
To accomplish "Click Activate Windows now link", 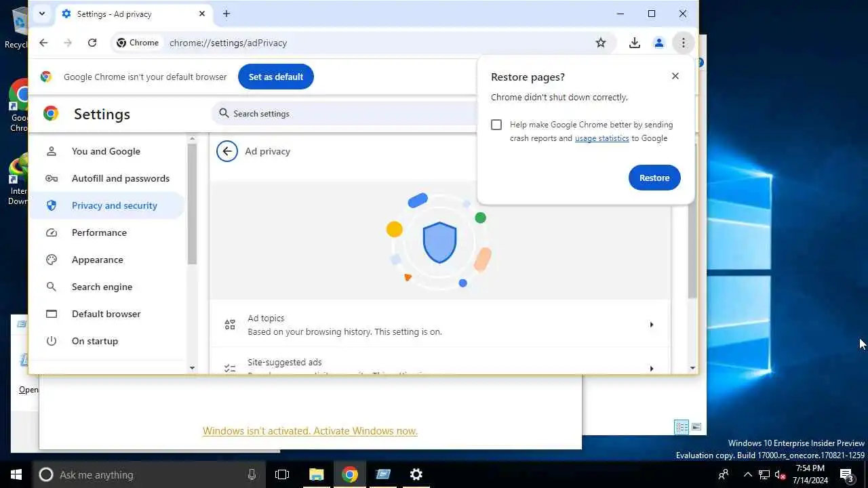I will point(310,431).
